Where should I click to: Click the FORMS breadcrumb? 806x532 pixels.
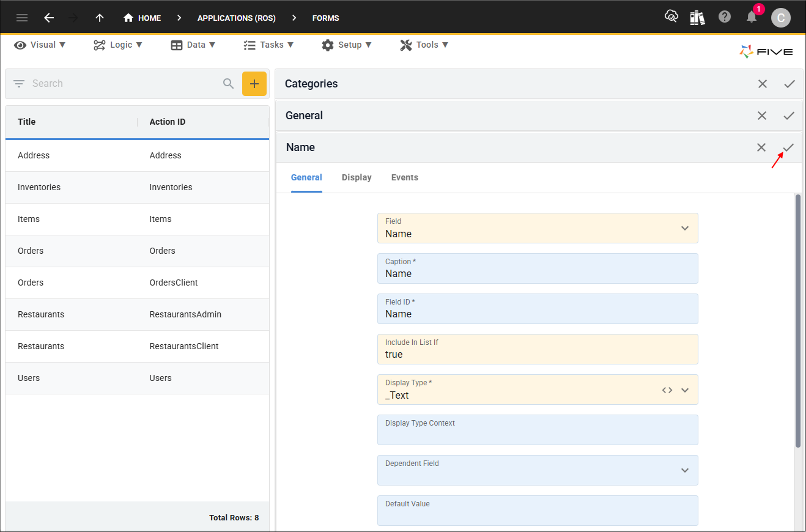pos(325,18)
